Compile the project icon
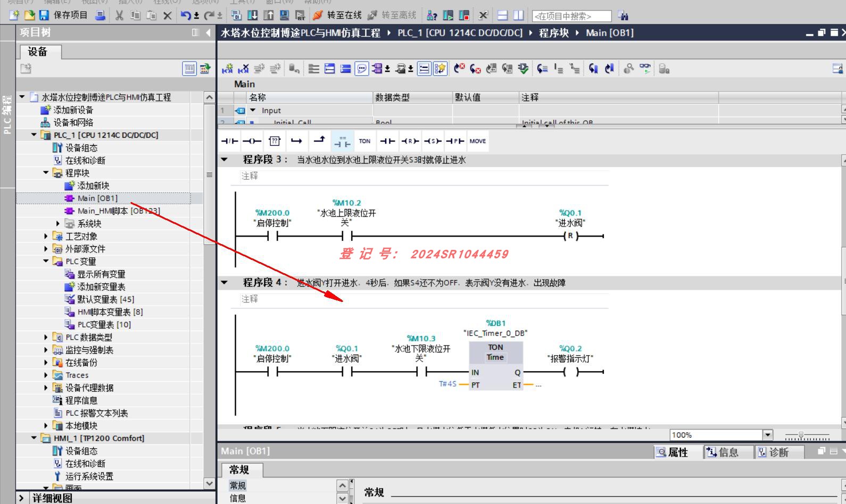Viewport: 846px width, 504px height. tap(236, 15)
